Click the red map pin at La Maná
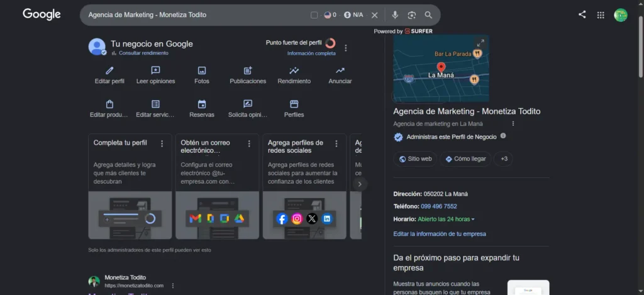 [x=441, y=67]
